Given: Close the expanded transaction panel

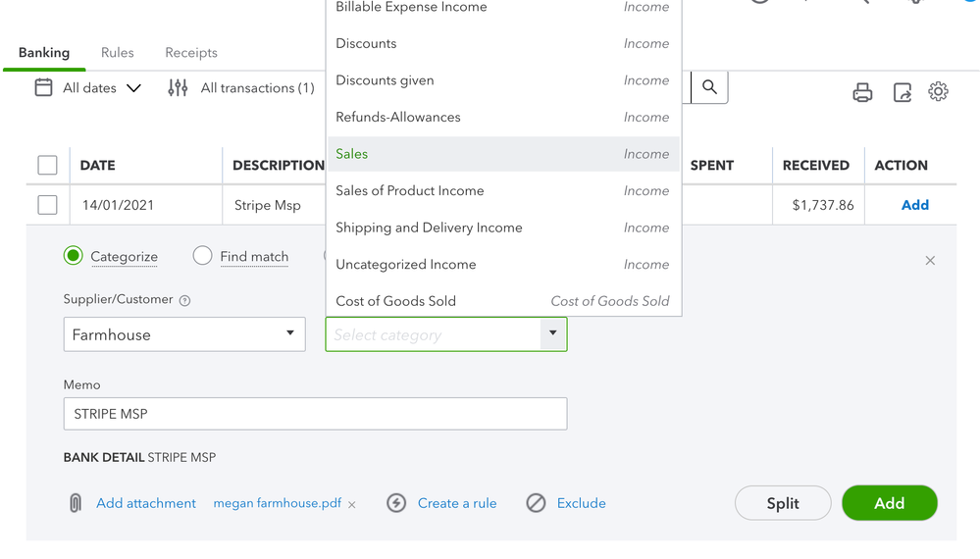Looking at the screenshot, I should 930,261.
